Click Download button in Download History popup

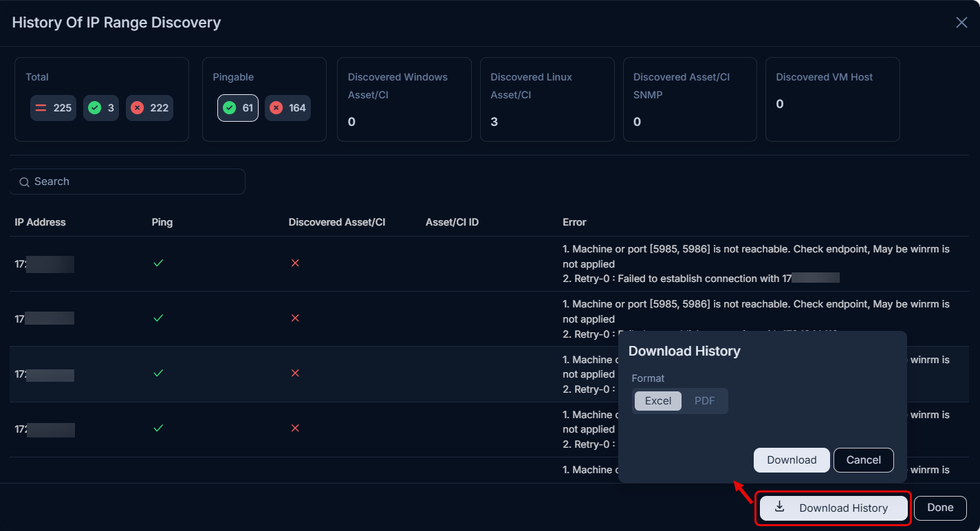tap(792, 460)
